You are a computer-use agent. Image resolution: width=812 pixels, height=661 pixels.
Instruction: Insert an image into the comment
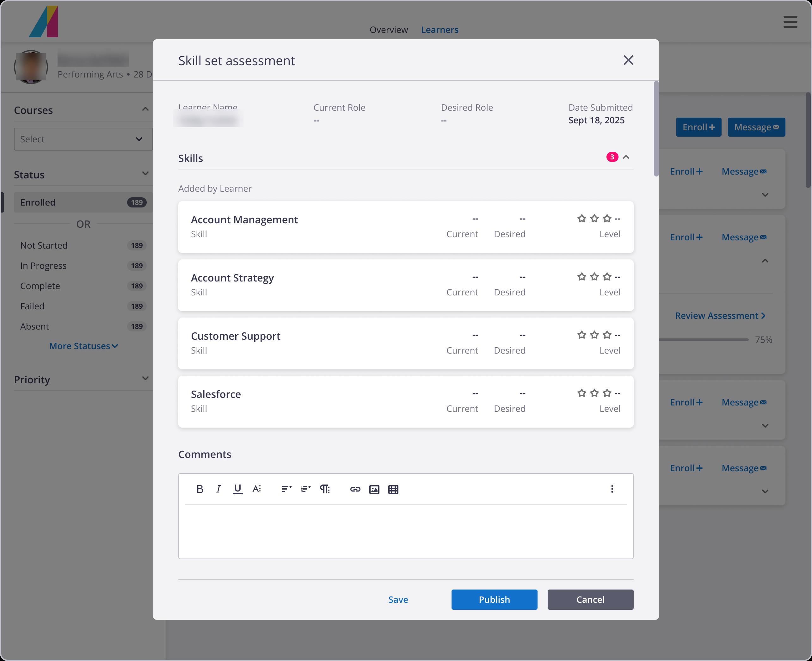[374, 489]
